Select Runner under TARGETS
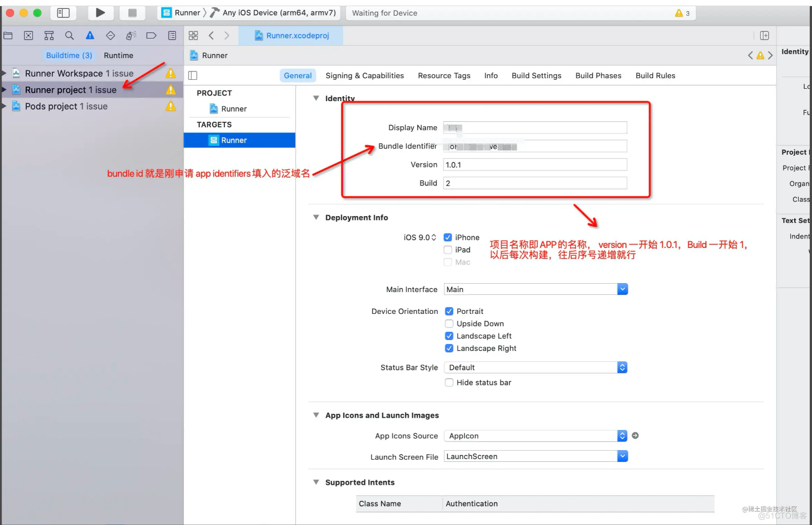The image size is (812, 525). pos(239,140)
